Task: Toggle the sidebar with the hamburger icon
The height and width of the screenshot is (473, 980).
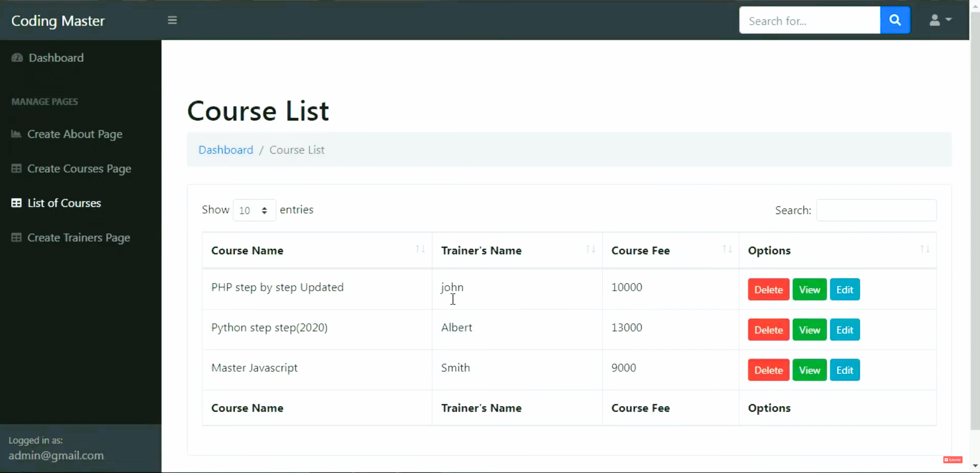Action: (173, 20)
